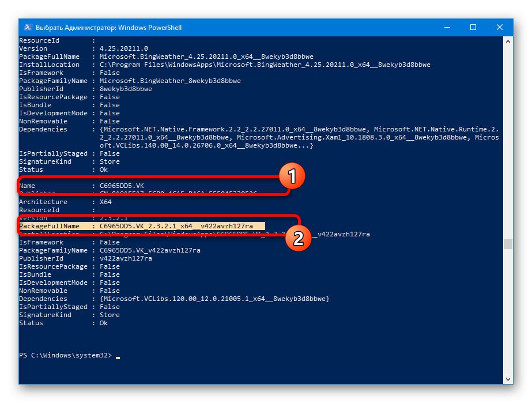Click SignatureKind Store in the VK package
532x403 pixels.
pos(110,315)
